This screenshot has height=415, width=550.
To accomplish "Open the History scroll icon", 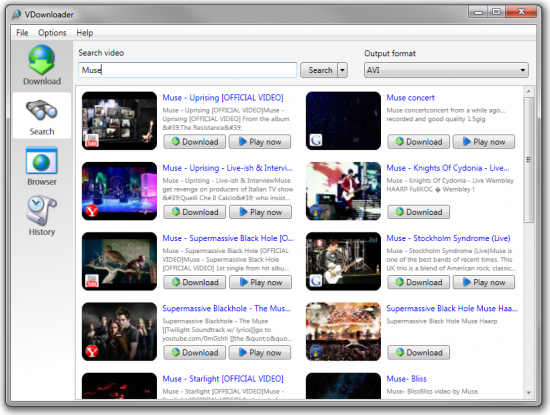I will [41, 210].
